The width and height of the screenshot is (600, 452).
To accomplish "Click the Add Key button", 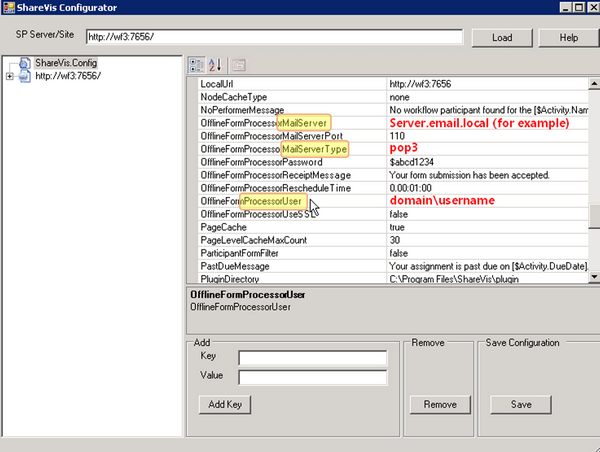I will pos(225,405).
